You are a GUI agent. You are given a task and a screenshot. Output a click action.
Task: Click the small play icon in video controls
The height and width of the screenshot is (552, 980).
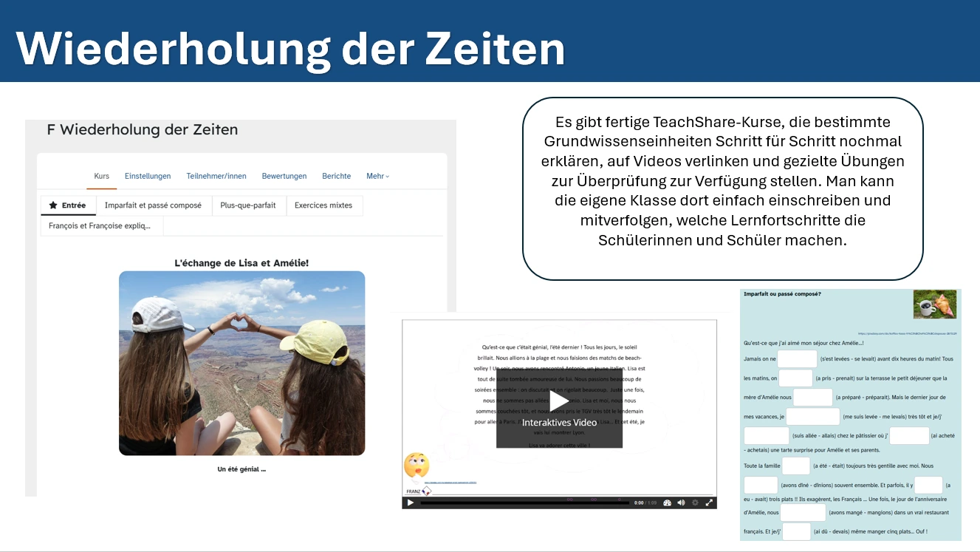(411, 502)
